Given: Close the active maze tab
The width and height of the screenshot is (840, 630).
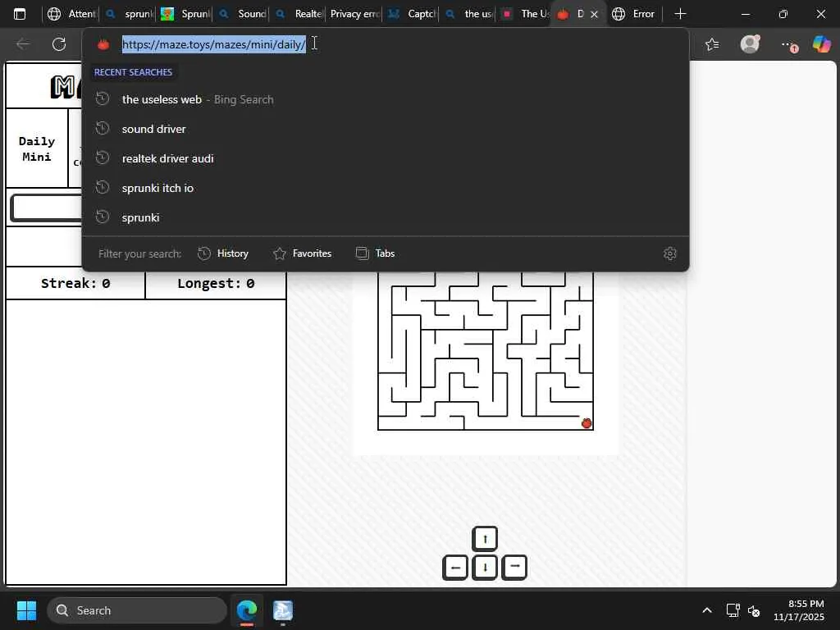Looking at the screenshot, I should 594,15.
